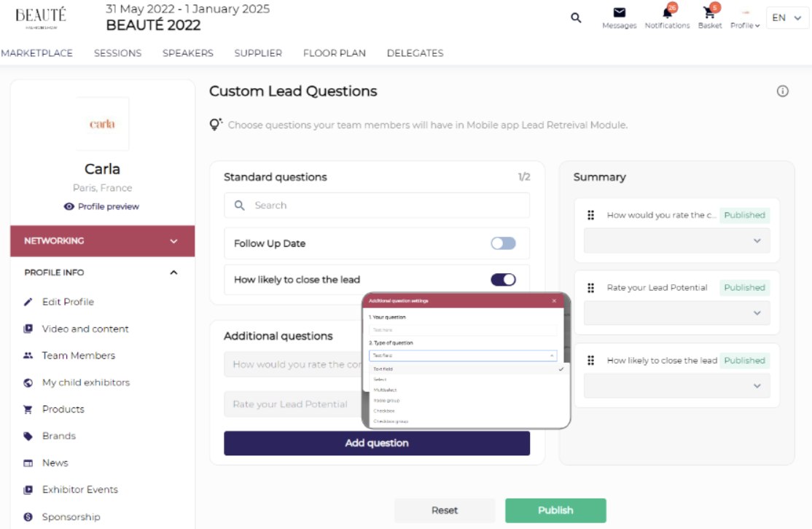Screen dimensions: 812x529
Task: Close the Additional question settings popup
Action: pos(554,301)
